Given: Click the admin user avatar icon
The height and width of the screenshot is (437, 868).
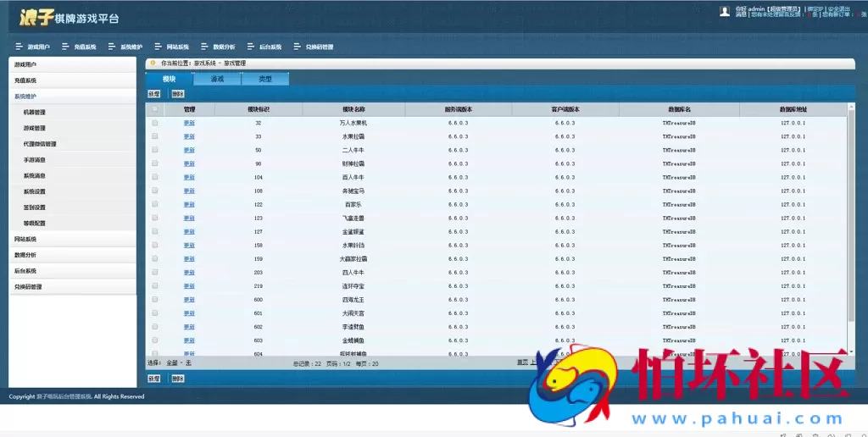Looking at the screenshot, I should point(725,11).
